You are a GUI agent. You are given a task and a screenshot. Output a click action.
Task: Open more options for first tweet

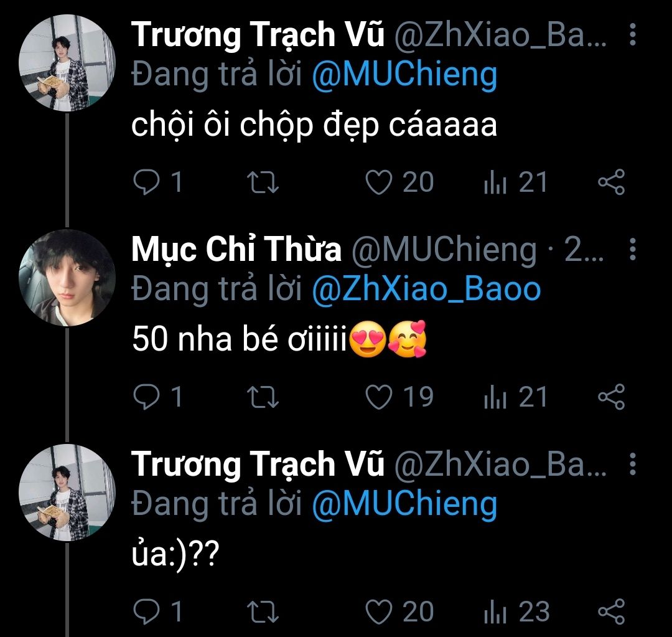[x=633, y=35]
